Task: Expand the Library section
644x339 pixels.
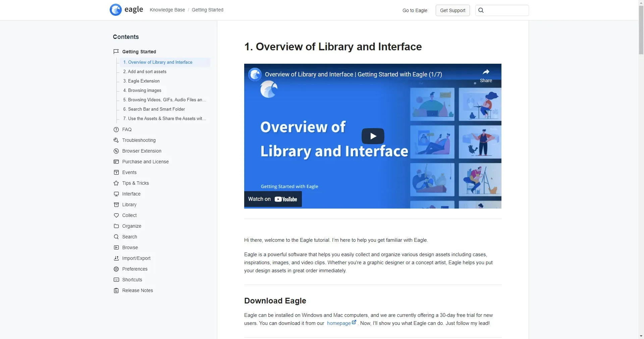Action: coord(129,205)
